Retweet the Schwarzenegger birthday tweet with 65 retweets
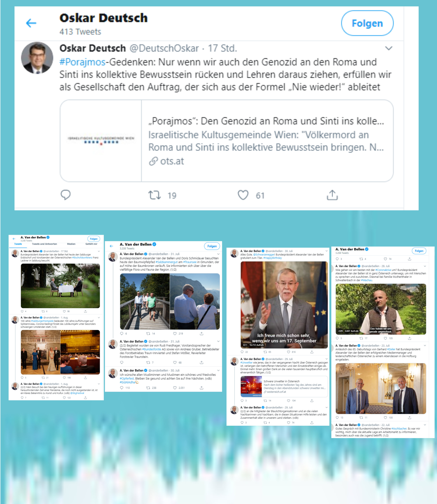 (265, 352)
